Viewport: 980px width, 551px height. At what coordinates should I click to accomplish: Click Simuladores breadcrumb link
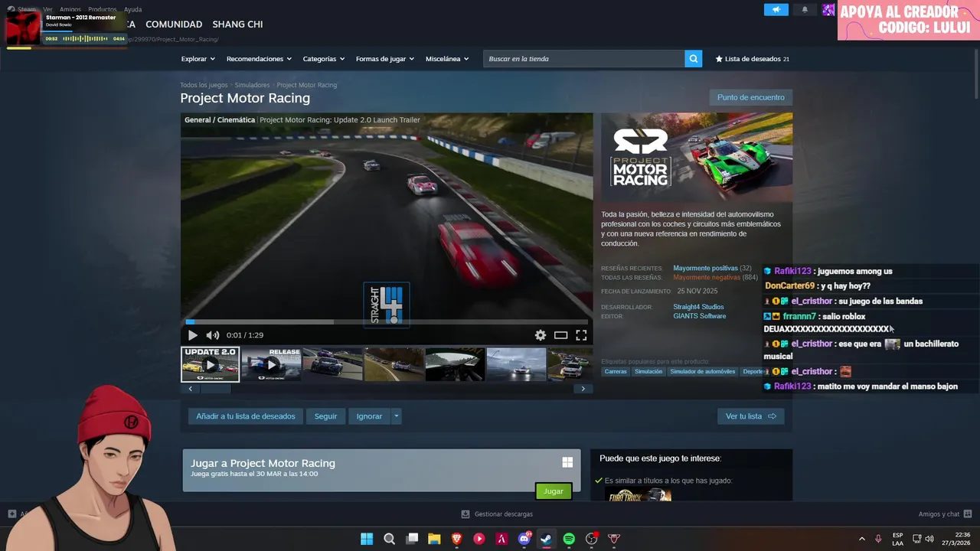(252, 85)
